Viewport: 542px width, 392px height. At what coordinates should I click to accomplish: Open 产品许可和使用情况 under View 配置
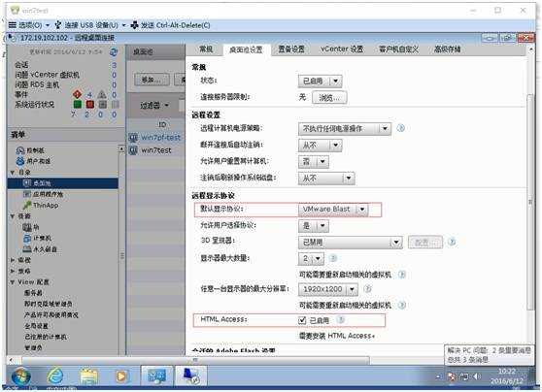[51, 314]
